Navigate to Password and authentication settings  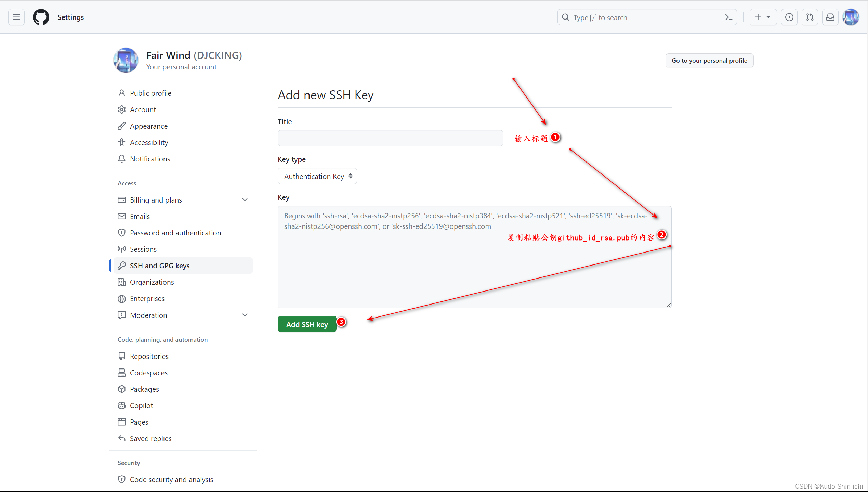[x=175, y=233]
